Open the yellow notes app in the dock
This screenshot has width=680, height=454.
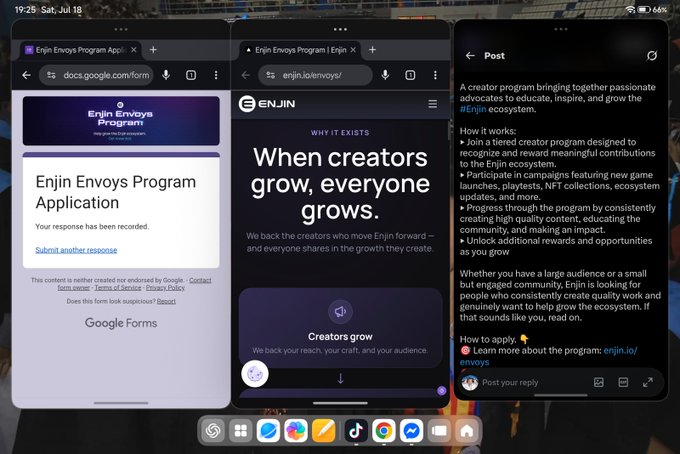pos(324,431)
